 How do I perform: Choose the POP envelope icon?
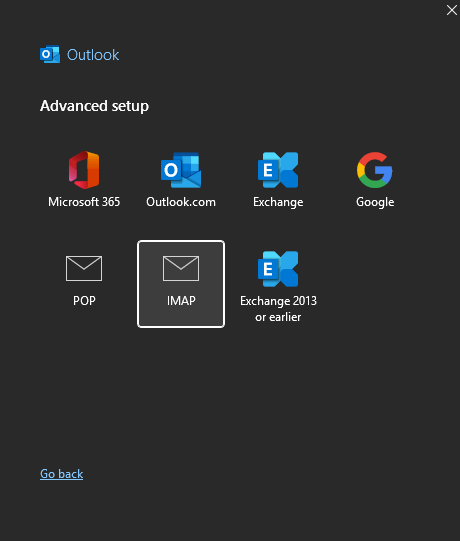pyautogui.click(x=84, y=268)
